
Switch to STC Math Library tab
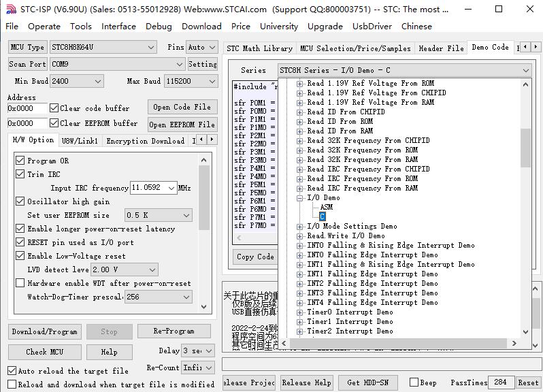[x=260, y=48]
